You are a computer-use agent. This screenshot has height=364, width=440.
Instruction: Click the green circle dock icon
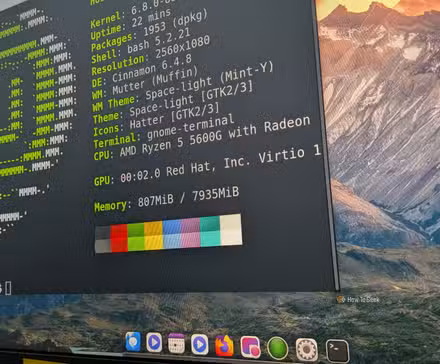click(278, 348)
